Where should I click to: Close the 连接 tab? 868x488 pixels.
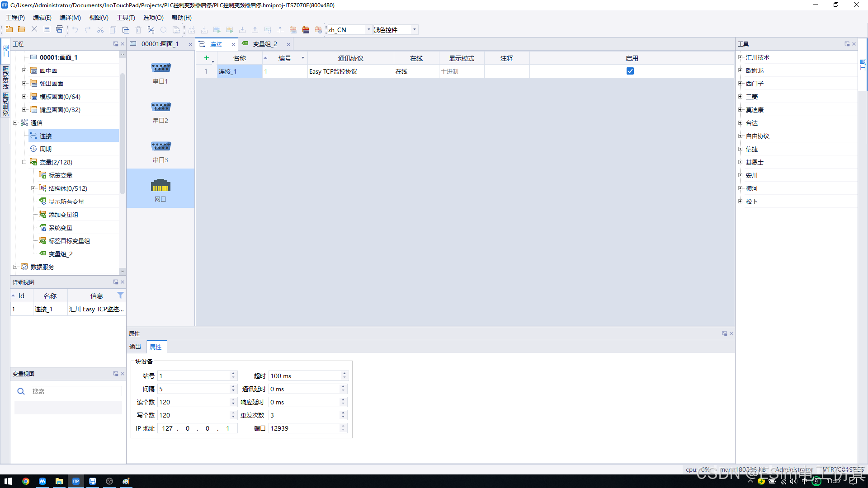[x=233, y=44]
